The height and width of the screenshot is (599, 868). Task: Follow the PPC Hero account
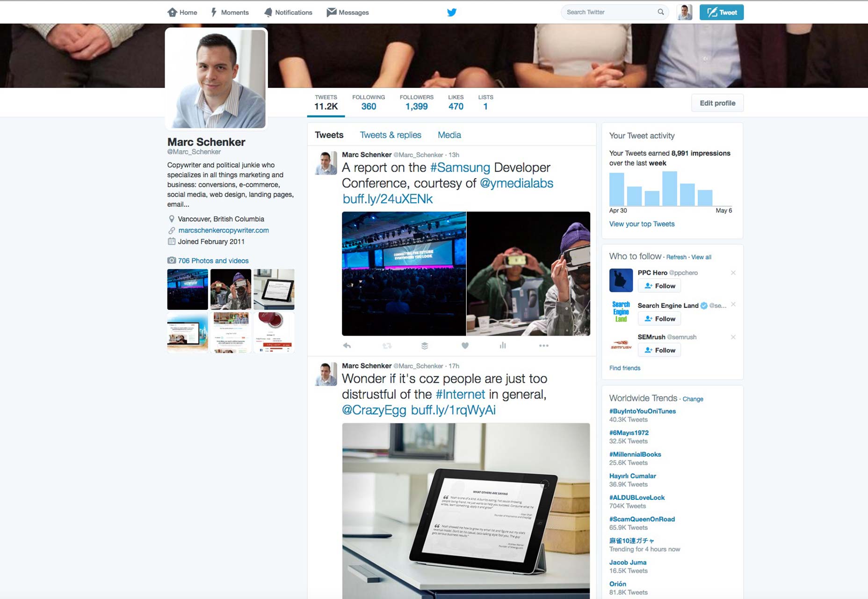[x=659, y=286]
